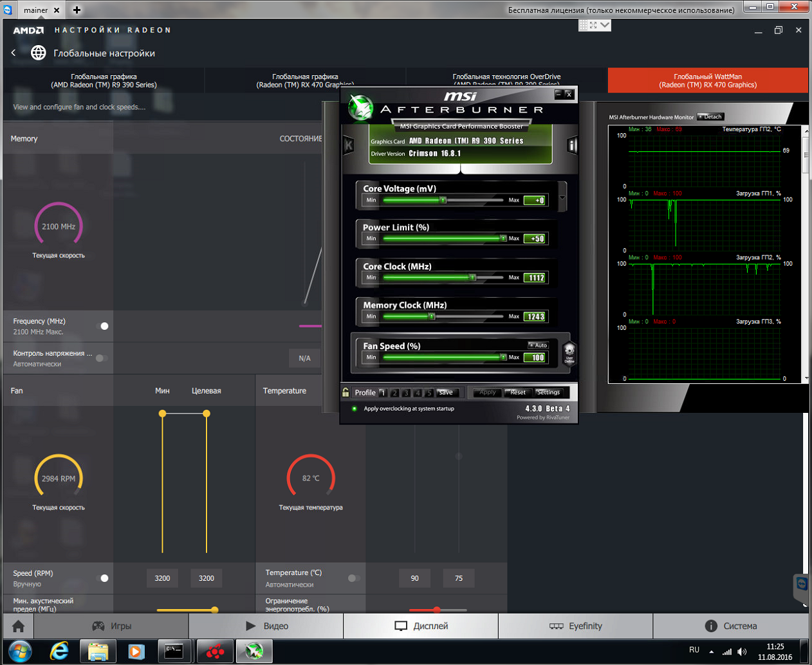This screenshot has height=665, width=812.
Task: Open Afterburner Settings
Action: click(549, 392)
